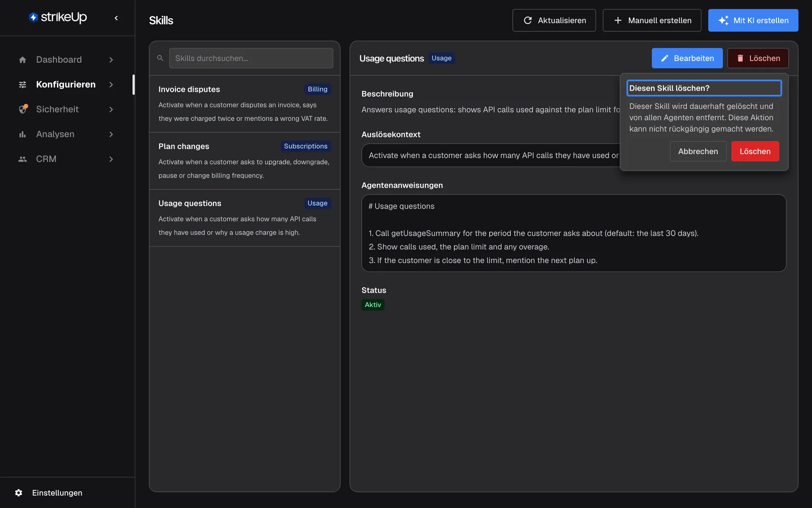The width and height of the screenshot is (812, 508).
Task: Expand the Dashboard menu chevron
Action: (111, 60)
